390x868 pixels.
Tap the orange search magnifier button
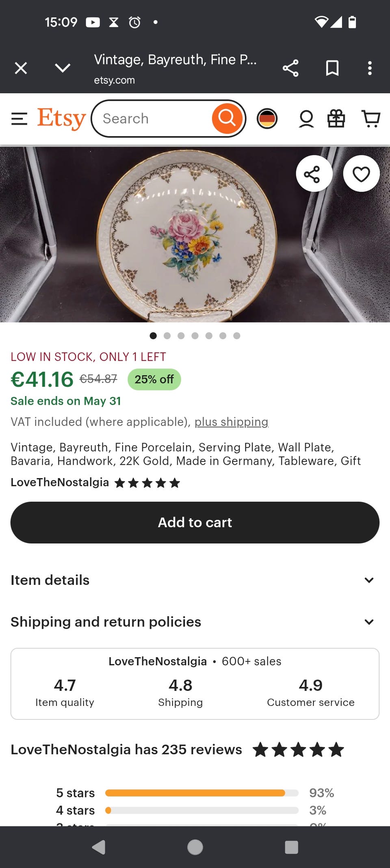click(x=227, y=119)
